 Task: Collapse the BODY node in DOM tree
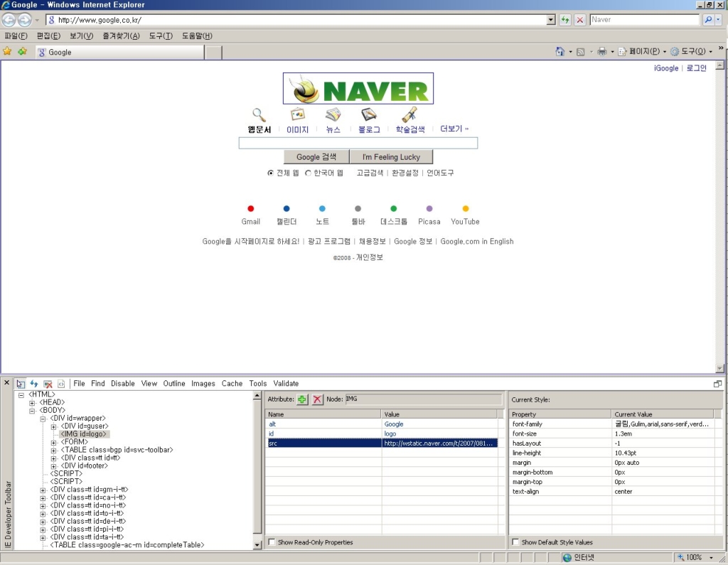[x=32, y=411]
